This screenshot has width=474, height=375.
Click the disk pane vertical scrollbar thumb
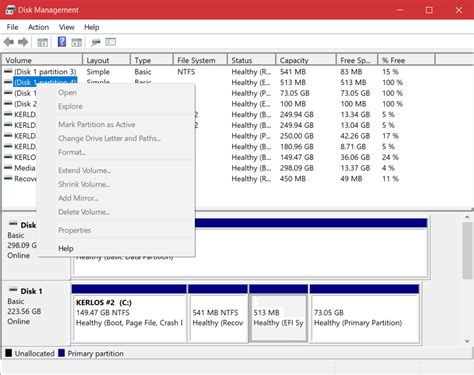click(467, 251)
